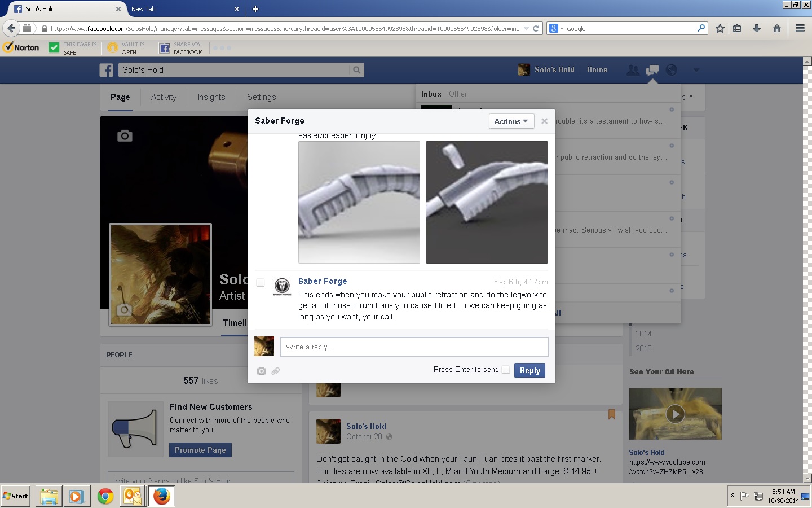Click the Facebook search box
The image size is (812, 508).
tap(234, 70)
